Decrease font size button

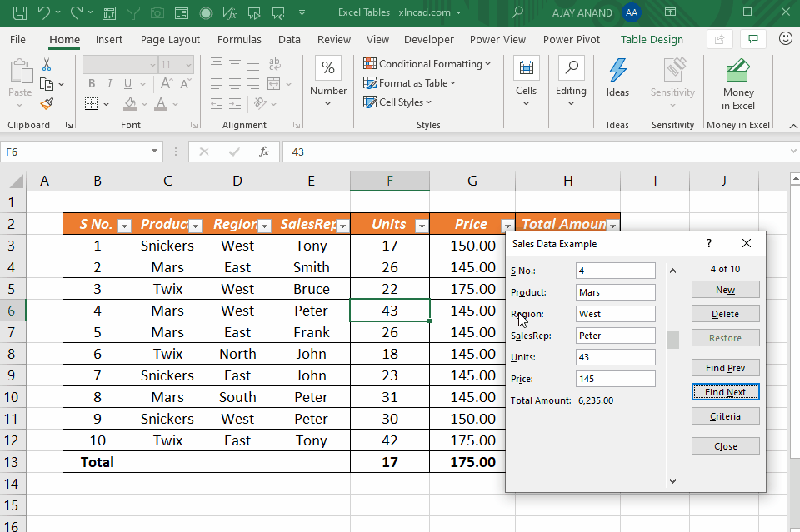pyautogui.click(x=186, y=83)
